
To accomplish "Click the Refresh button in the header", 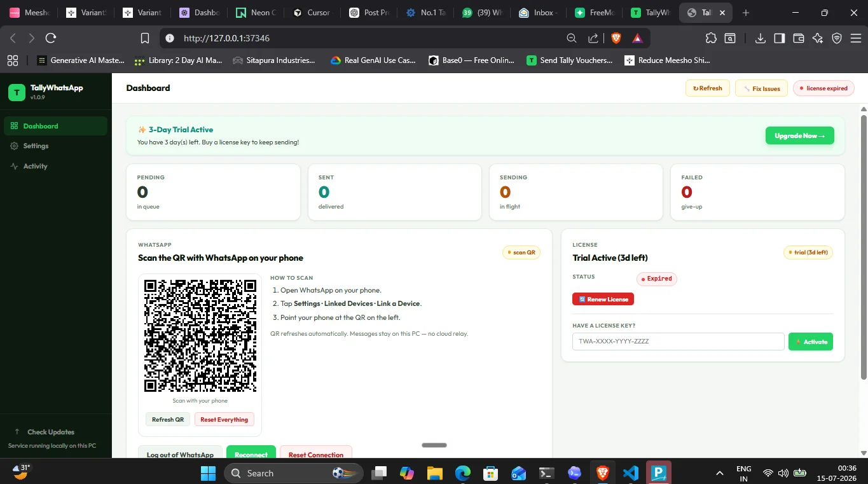I will pyautogui.click(x=707, y=88).
